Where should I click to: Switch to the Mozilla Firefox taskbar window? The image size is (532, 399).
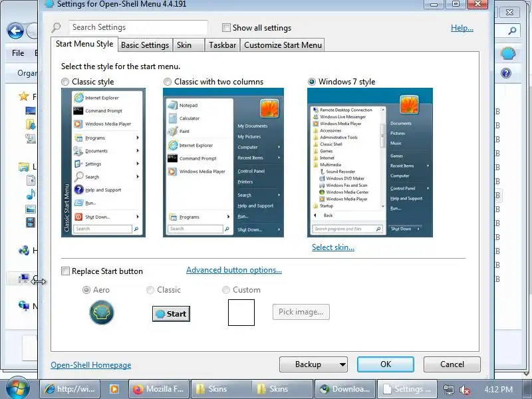point(159,389)
